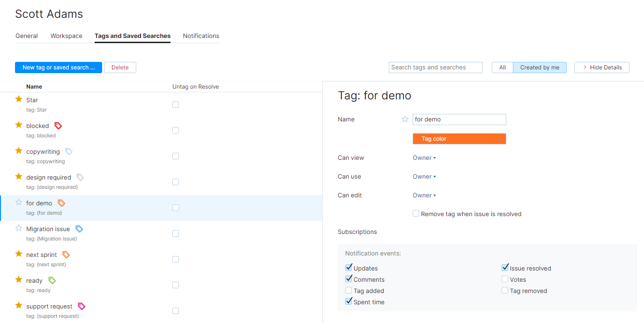Open the Can edit Owner dropdown

point(424,195)
